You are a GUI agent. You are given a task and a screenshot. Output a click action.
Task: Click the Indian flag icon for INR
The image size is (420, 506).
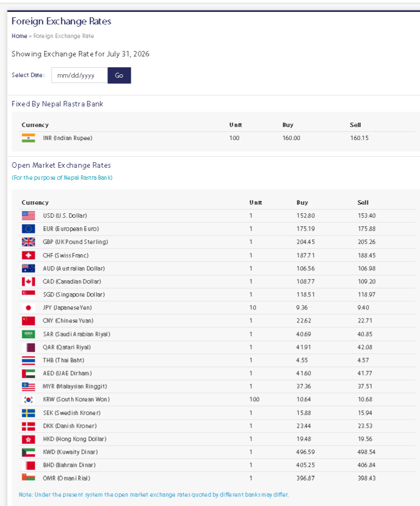(28, 138)
